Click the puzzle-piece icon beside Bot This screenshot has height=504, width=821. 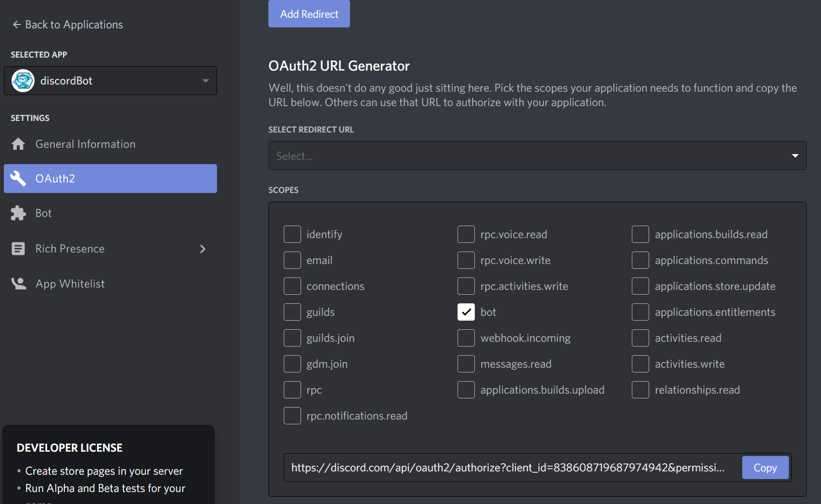click(18, 213)
